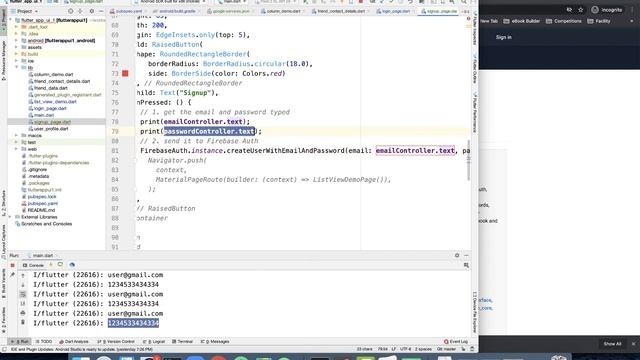Image resolution: width=640 pixels, height=360 pixels.
Task: Click the editor vertical scrollbar
Action: click(469, 159)
